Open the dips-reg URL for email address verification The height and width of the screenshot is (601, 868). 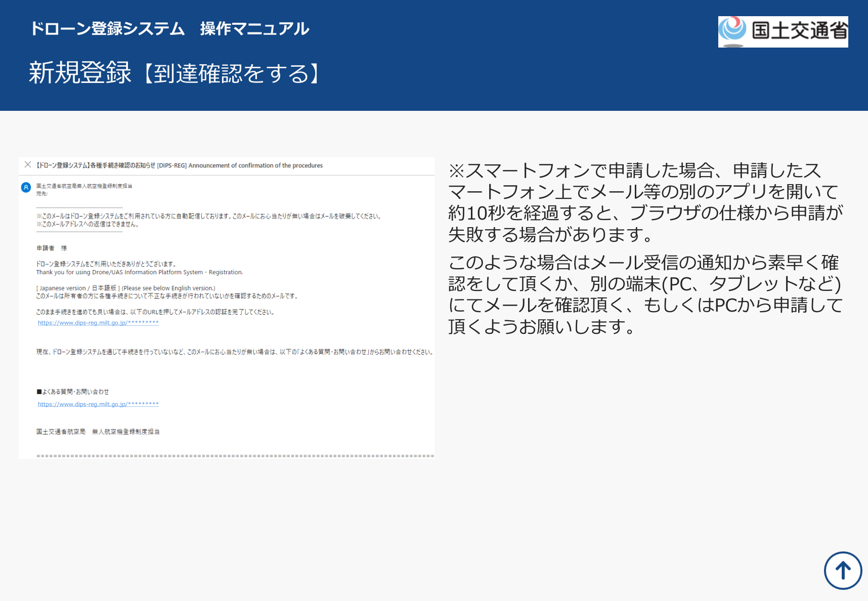click(98, 323)
